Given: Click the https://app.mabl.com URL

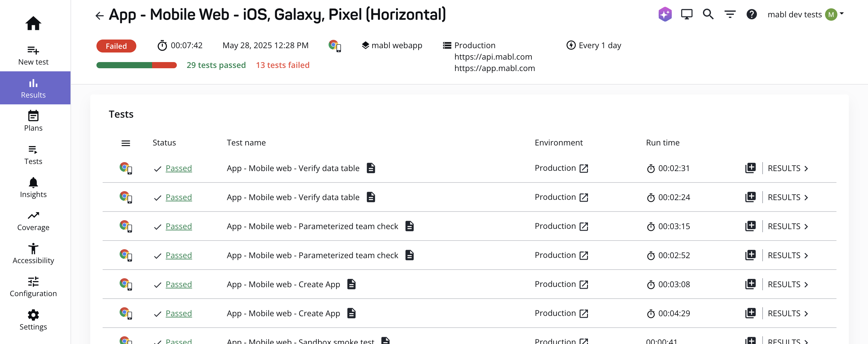Looking at the screenshot, I should [x=494, y=68].
